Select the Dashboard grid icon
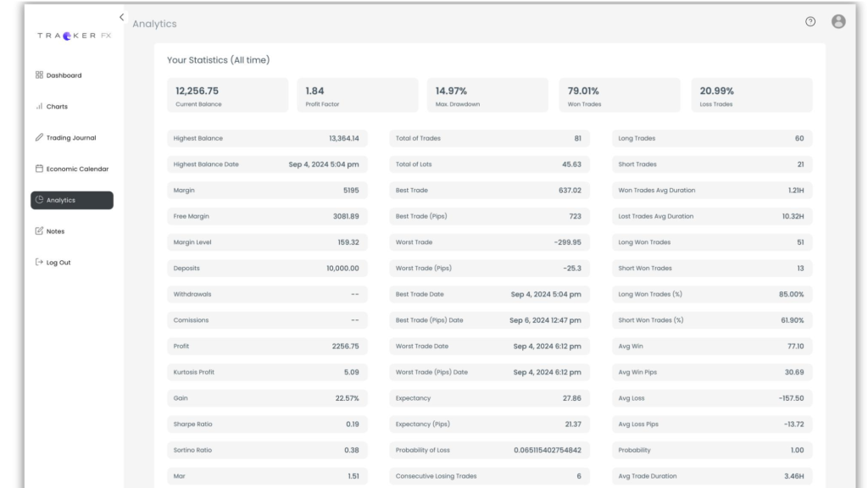This screenshot has height=488, width=868. point(38,75)
